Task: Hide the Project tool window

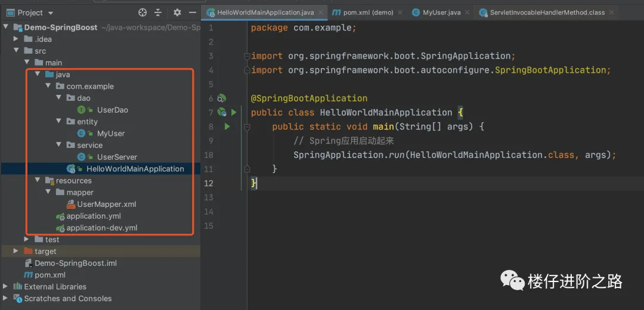Action: (x=192, y=13)
